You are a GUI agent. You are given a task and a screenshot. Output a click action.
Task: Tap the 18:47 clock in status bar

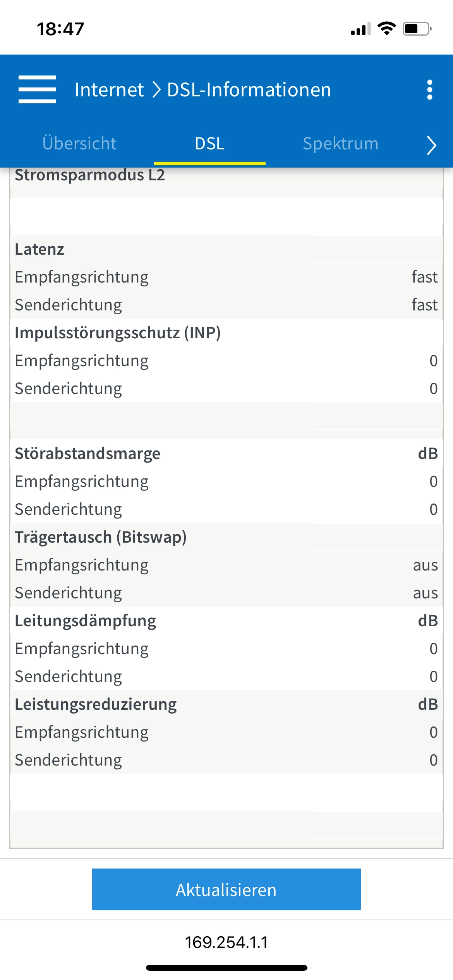pos(60,29)
